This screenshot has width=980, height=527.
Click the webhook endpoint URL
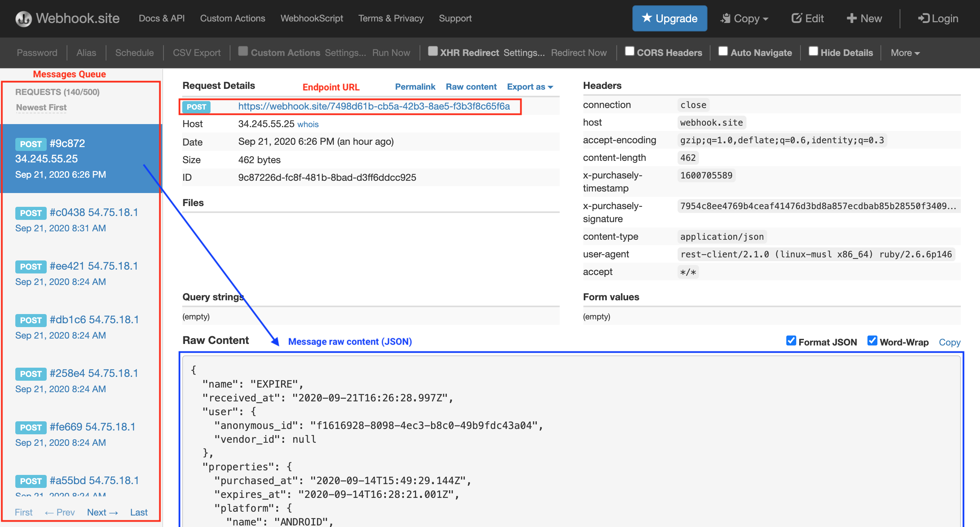pyautogui.click(x=374, y=106)
